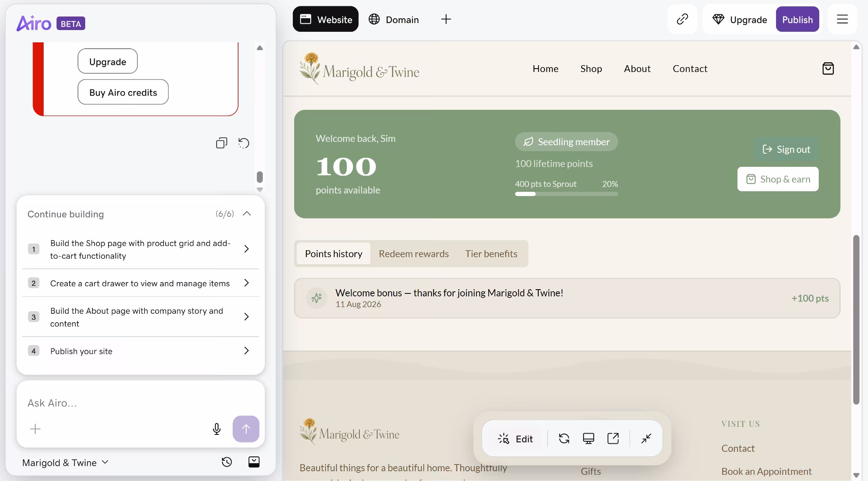Click the copy icon in chat panel
This screenshot has height=481, width=868.
(221, 143)
